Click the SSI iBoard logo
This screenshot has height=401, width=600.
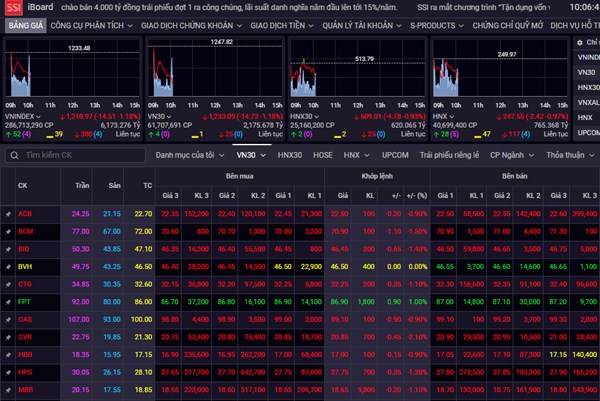click(x=25, y=6)
